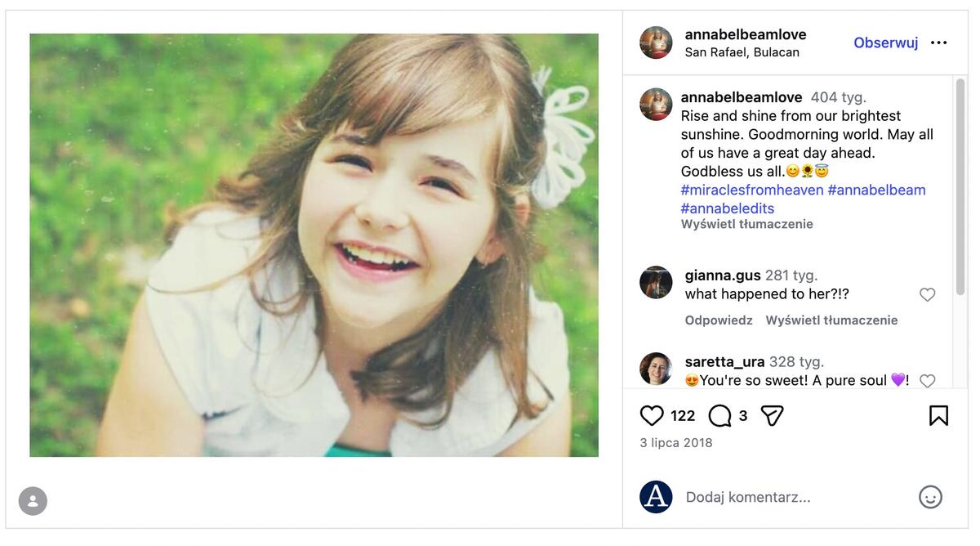Share post using paper plane icon
Viewport: 980px width, 546px height.
pyautogui.click(x=772, y=416)
